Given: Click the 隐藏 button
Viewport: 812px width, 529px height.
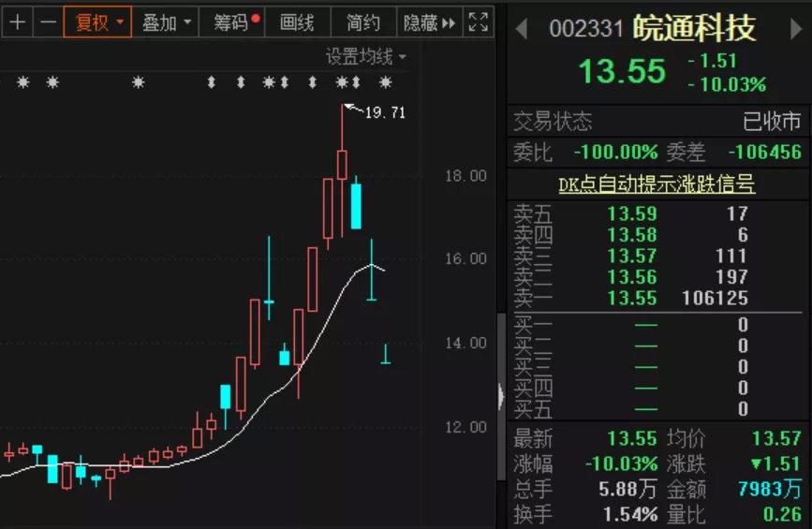Looking at the screenshot, I should pos(429,22).
